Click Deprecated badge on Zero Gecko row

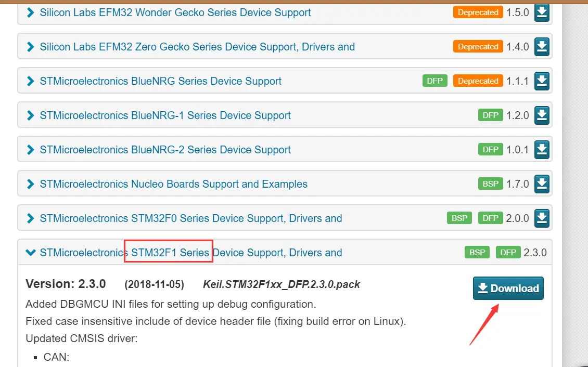(478, 47)
